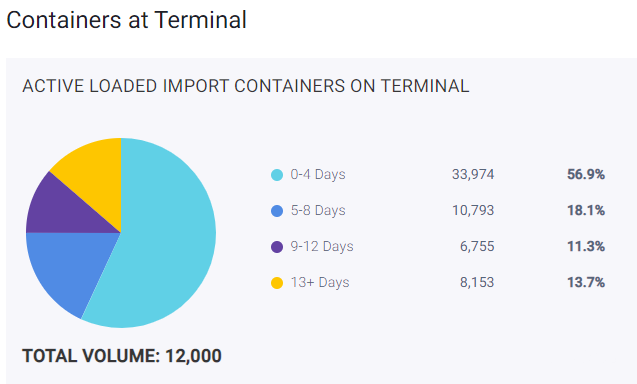The width and height of the screenshot is (637, 384).
Task: Click the purple 9-12 Days legend dot
Action: [x=277, y=247]
